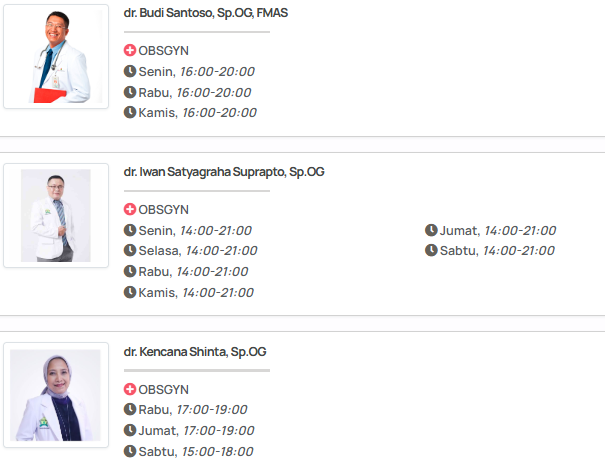Click the clock icon beside Jumat 14:00-21:00
This screenshot has height=464, width=605.
tap(431, 230)
